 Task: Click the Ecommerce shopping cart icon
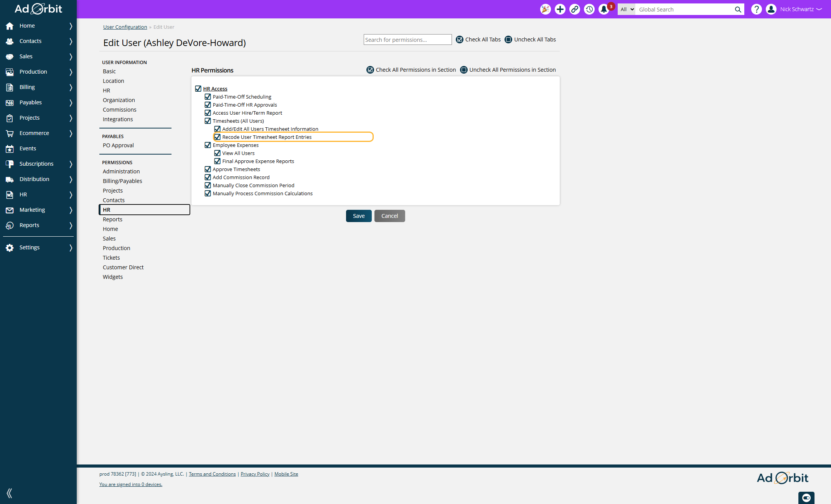[x=10, y=133]
